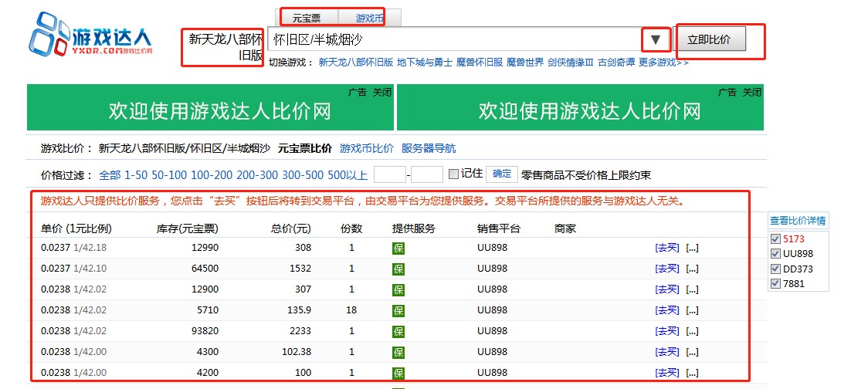The width and height of the screenshot is (868, 389).
Task: Click the green 保 icon in the 93820 stock row
Action: point(398,331)
